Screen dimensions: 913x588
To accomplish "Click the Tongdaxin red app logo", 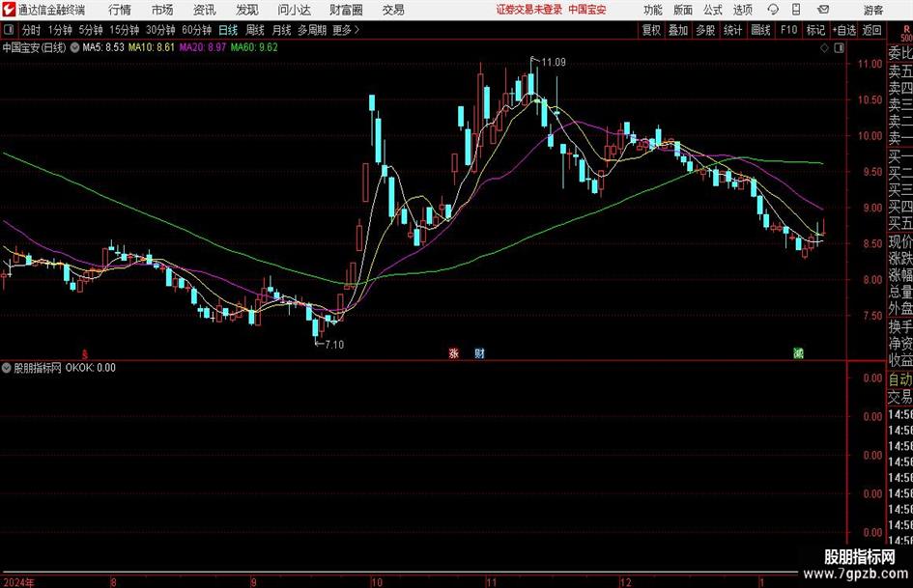I will (9, 10).
